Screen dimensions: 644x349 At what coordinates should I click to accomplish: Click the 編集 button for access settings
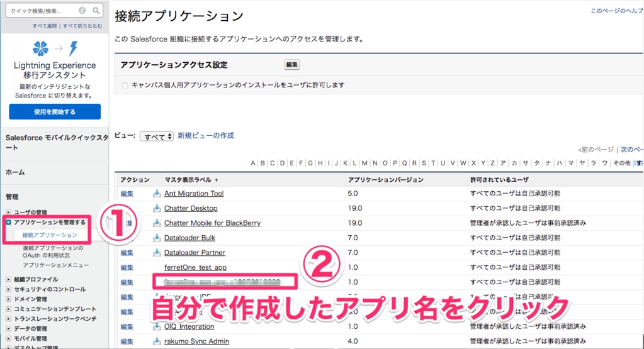tap(291, 65)
